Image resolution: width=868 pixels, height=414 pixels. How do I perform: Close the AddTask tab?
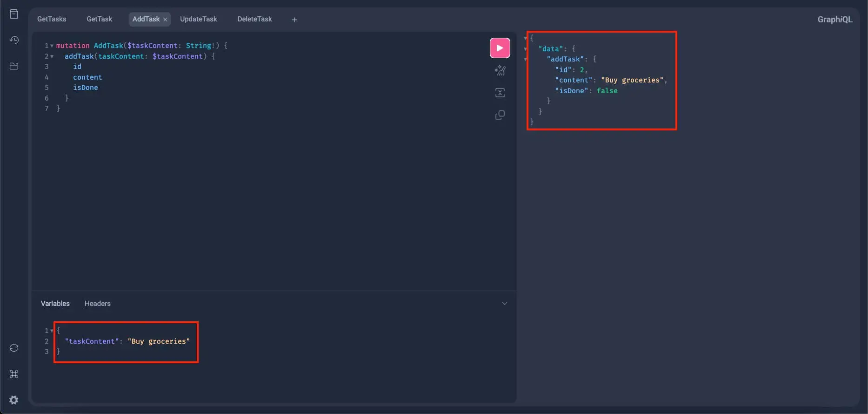165,20
